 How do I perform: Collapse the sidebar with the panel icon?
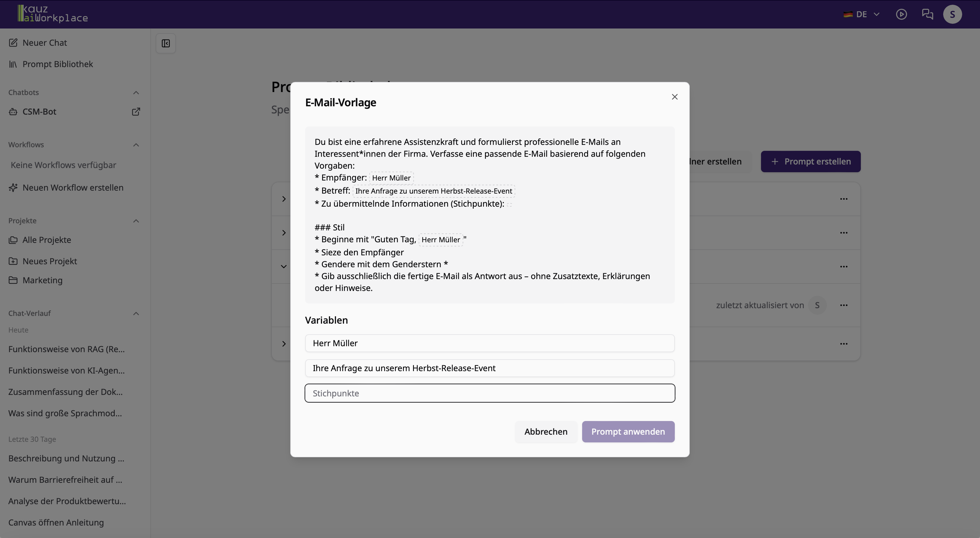[x=166, y=43]
